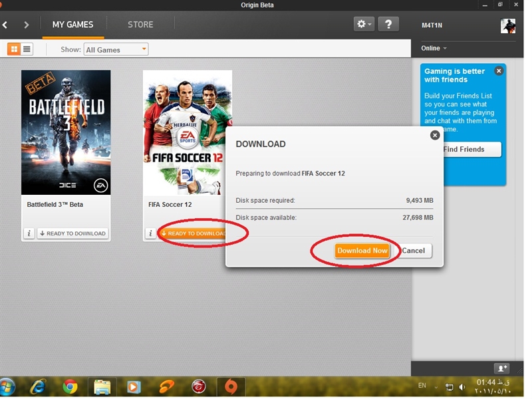Select the My Games tab
Viewport: 532px width, 399px height.
(72, 25)
